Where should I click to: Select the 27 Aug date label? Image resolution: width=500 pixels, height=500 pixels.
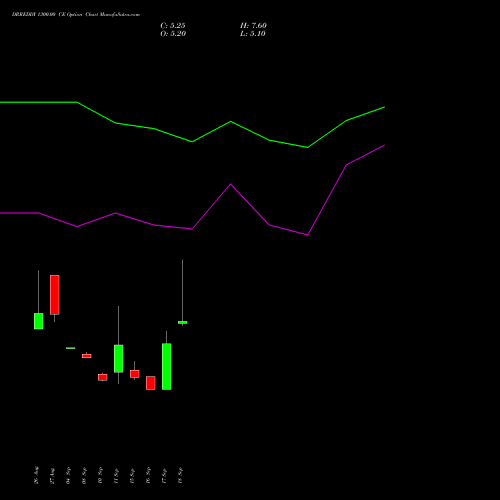[x=52, y=475]
